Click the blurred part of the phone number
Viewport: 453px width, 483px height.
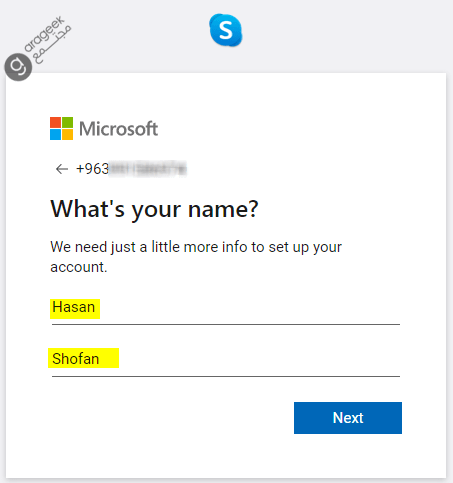pos(148,169)
